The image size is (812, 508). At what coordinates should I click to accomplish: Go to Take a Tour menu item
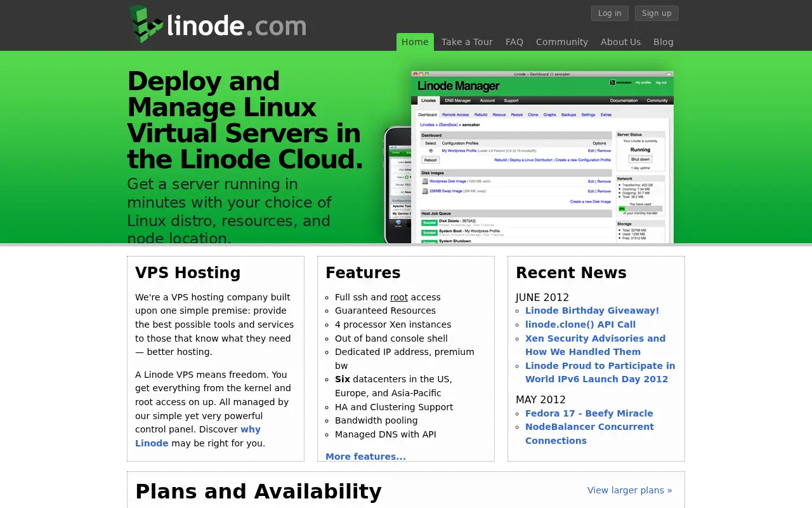[467, 42]
